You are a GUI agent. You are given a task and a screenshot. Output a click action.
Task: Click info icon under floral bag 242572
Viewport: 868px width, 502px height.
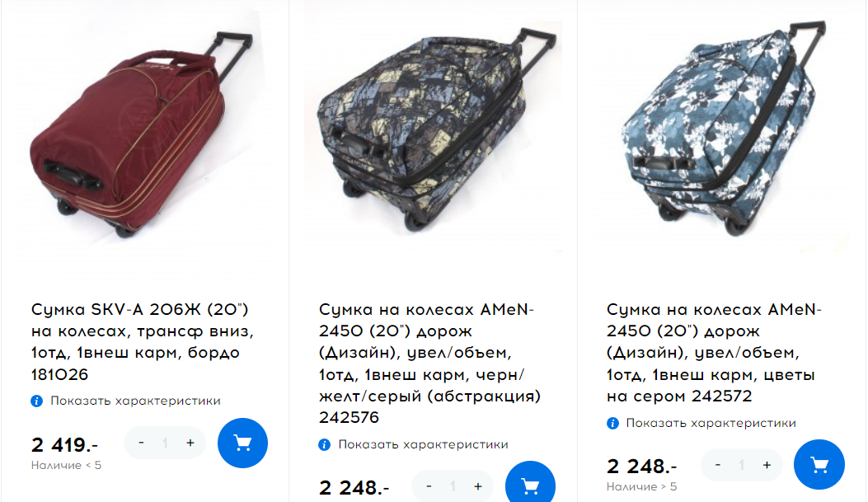tap(612, 423)
